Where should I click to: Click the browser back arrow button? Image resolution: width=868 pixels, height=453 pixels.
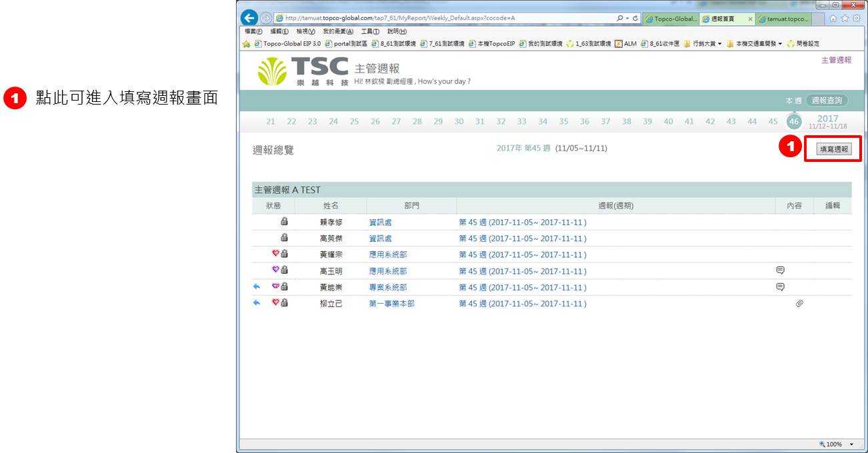(x=249, y=18)
